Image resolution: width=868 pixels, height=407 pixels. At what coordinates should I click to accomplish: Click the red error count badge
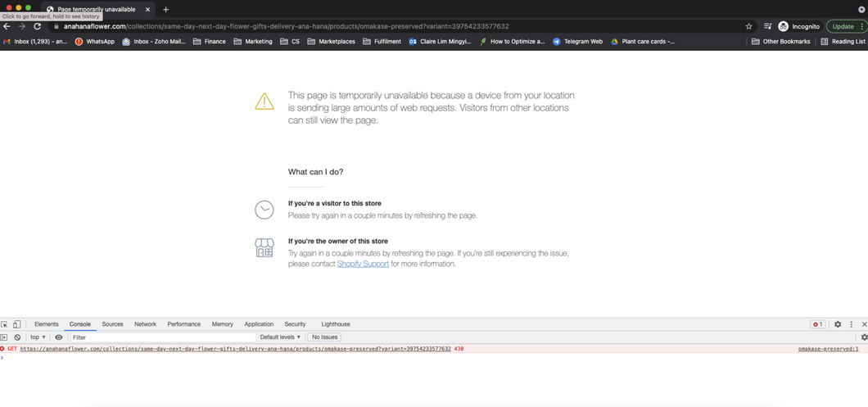817,324
